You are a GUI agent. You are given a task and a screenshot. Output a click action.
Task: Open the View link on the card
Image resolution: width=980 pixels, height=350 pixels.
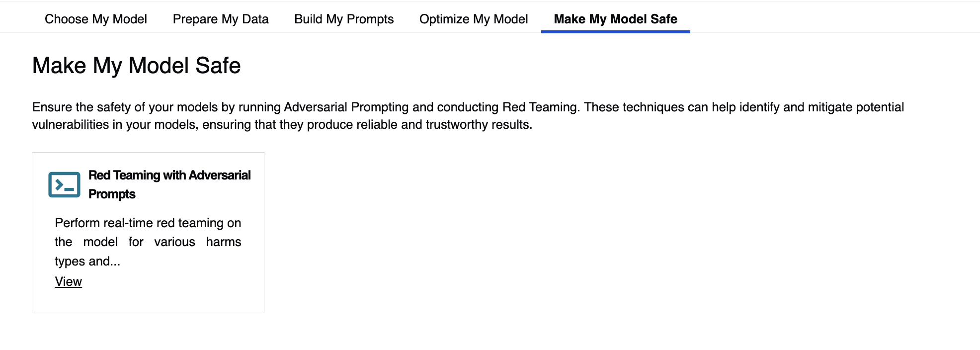pos(68,281)
